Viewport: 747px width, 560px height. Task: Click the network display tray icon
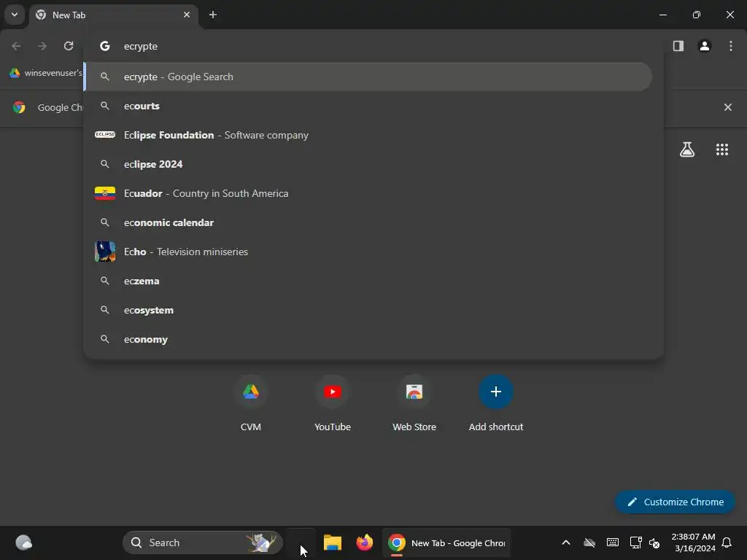[x=635, y=542]
